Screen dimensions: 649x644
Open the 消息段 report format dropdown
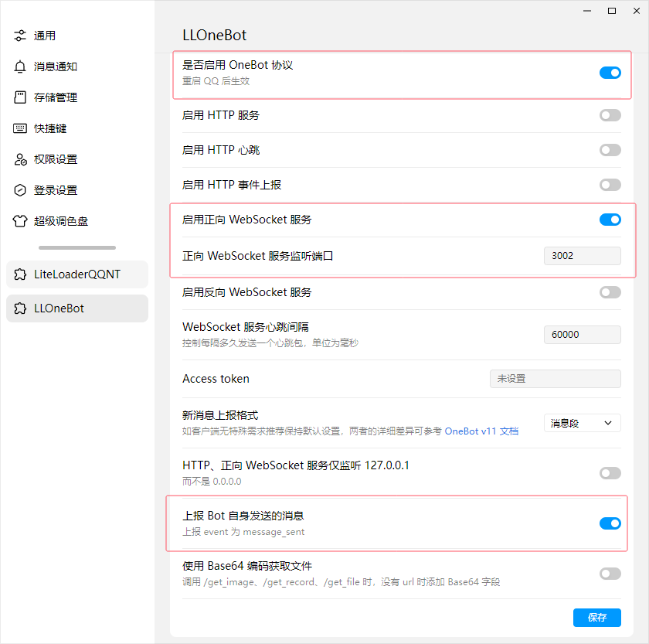[x=582, y=423]
